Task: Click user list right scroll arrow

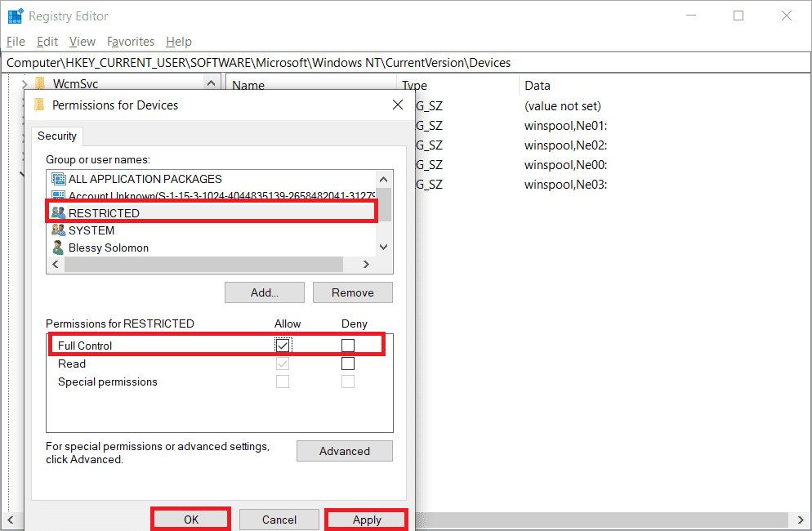Action: (x=366, y=264)
